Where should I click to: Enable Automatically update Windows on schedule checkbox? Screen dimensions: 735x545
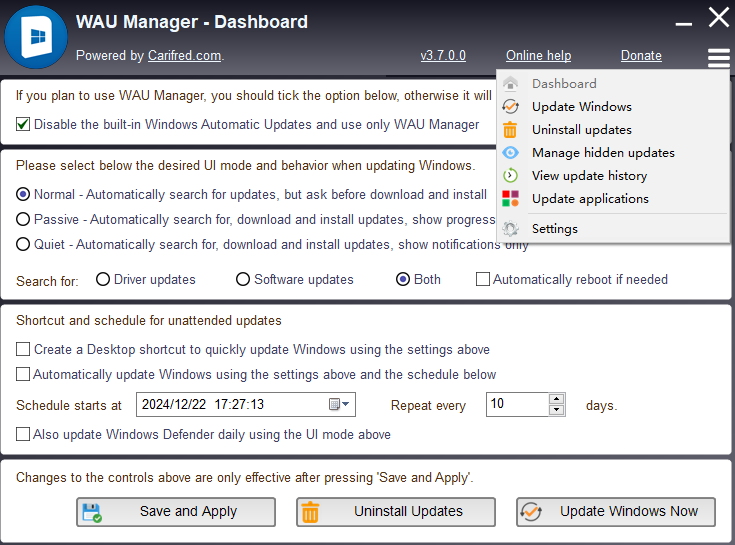pyautogui.click(x=22, y=374)
